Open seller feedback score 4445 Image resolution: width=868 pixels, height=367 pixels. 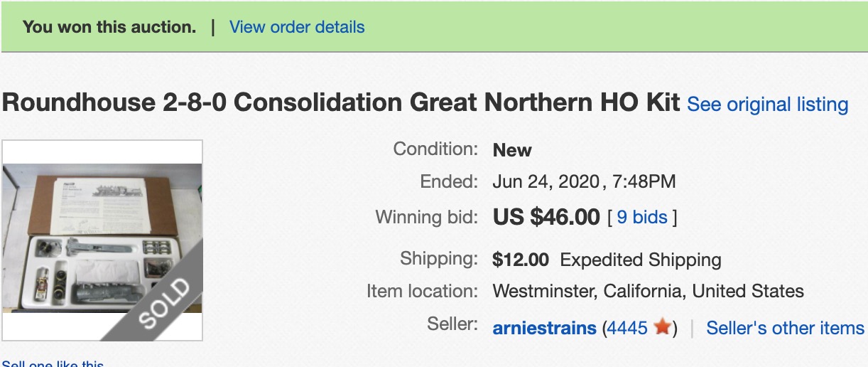click(628, 328)
